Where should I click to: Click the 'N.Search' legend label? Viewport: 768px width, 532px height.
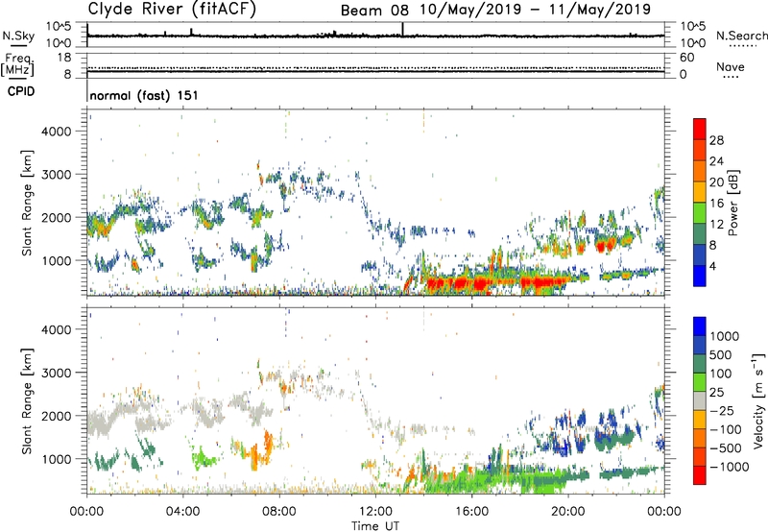742,36
